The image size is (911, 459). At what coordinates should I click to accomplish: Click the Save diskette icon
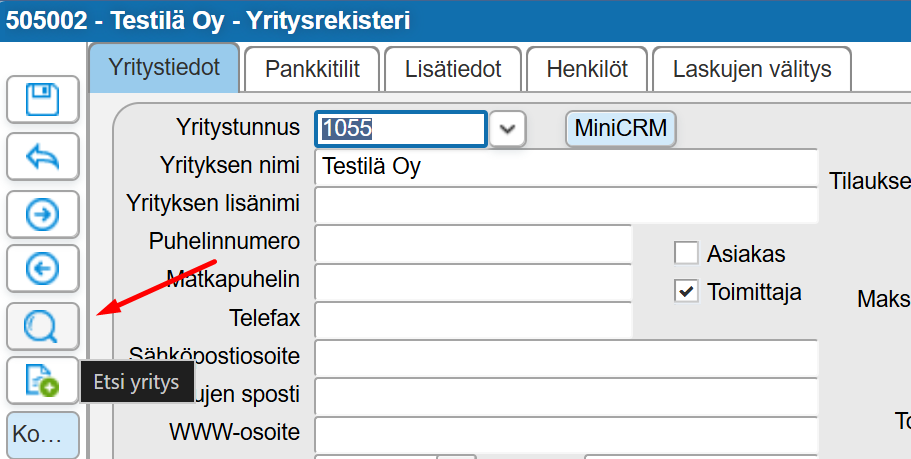(x=42, y=101)
